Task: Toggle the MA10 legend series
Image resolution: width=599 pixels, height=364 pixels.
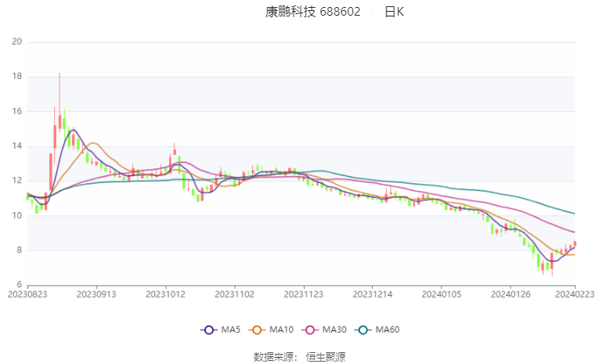Action: pos(271,330)
